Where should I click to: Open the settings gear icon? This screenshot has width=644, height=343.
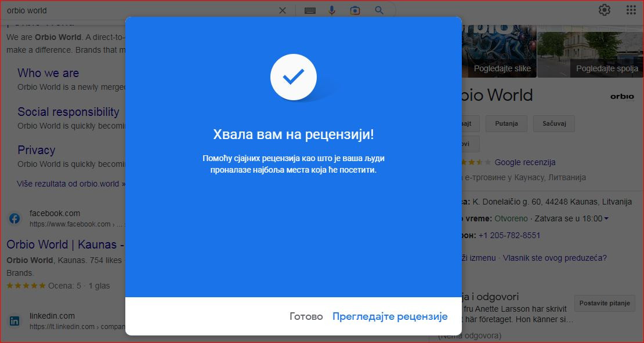[x=604, y=10]
